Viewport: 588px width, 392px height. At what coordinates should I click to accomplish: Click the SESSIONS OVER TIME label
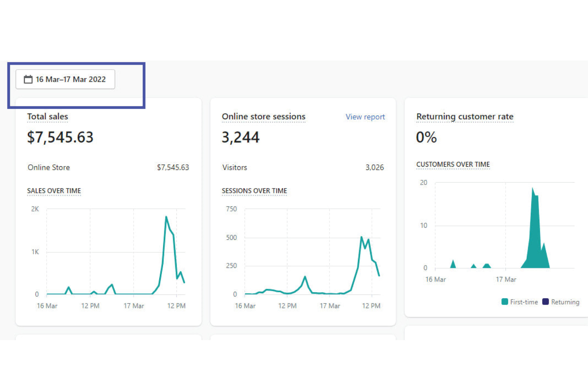[x=254, y=191]
